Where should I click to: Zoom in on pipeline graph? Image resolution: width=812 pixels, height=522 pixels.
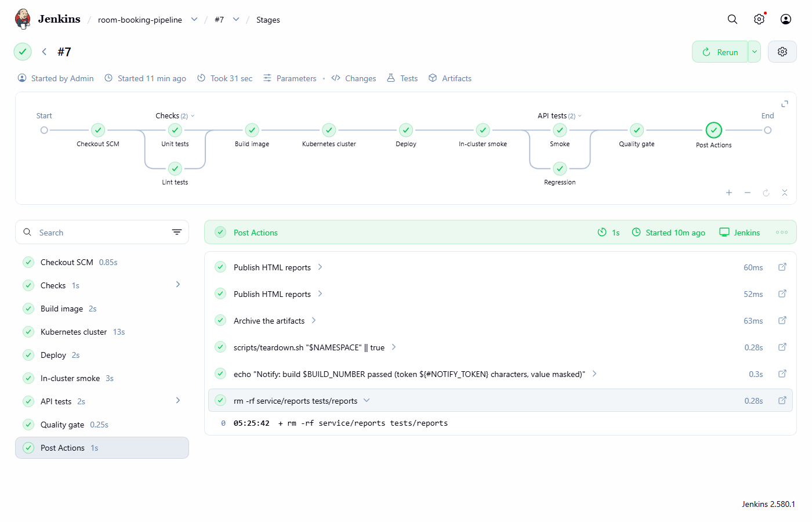coord(729,193)
